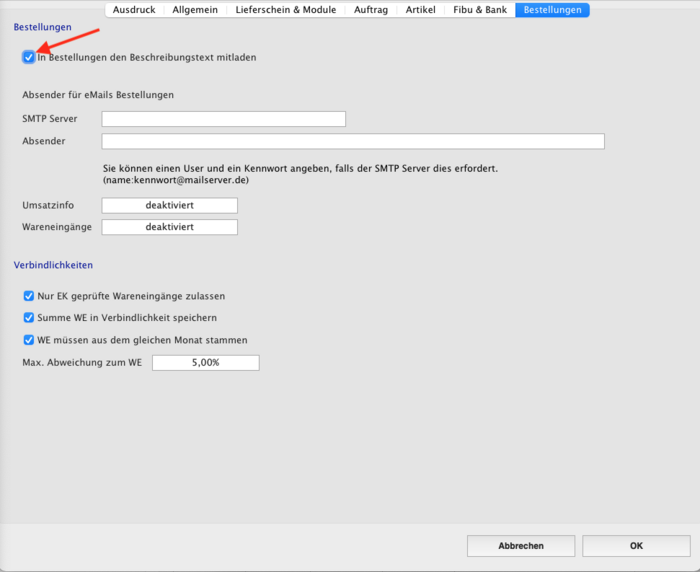Select the Lieferschein & Module tab
Screen dimensions: 700x572
coord(286,10)
